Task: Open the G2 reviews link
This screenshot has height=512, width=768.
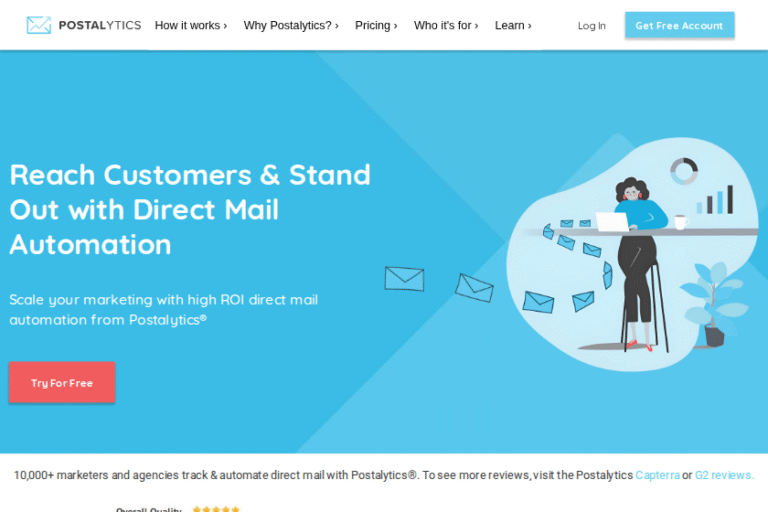Action: (724, 475)
